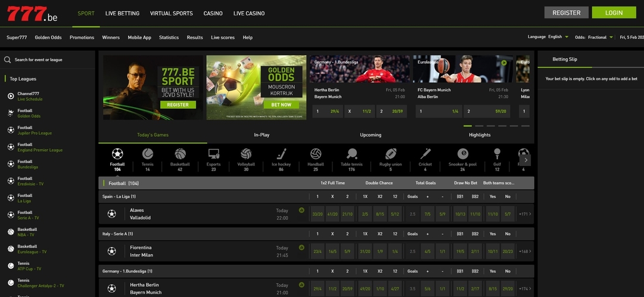644x297 pixels.
Task: Click the search for event or league field
Action: point(49,60)
